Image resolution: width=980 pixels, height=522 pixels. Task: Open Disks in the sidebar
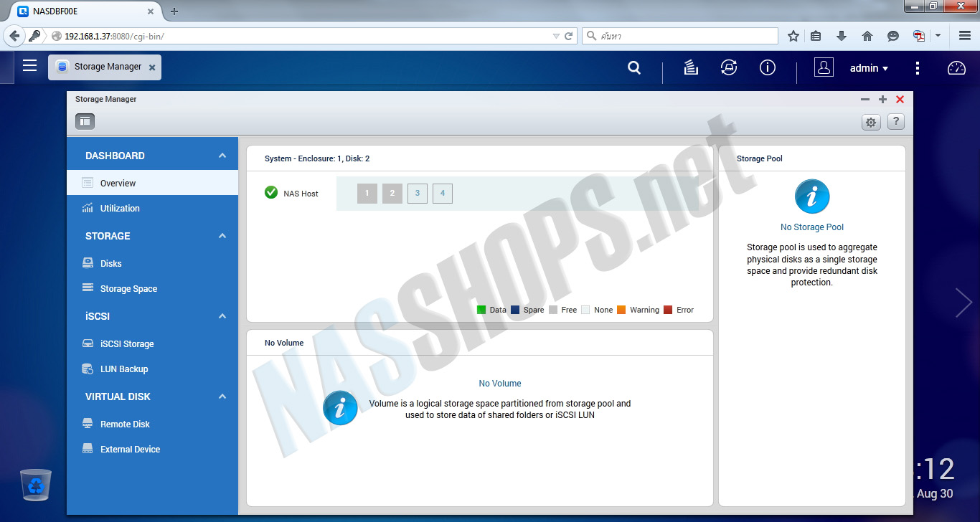tap(152, 263)
